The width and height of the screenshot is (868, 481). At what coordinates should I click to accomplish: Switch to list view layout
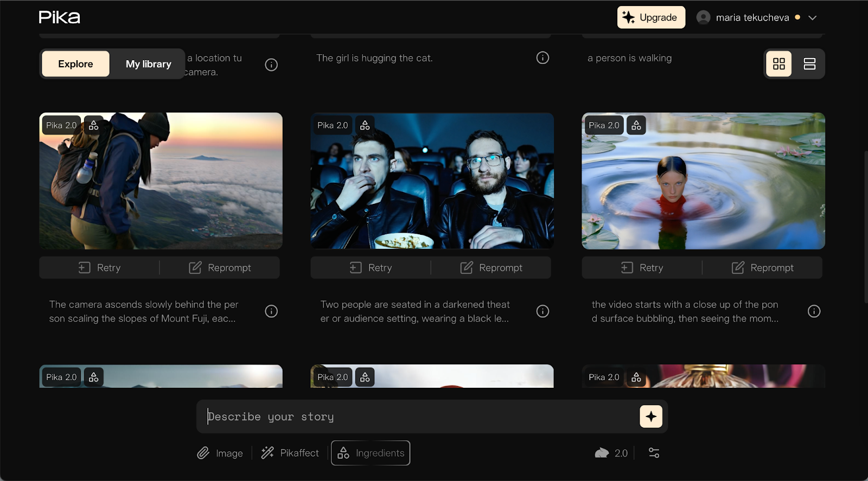[x=809, y=64]
